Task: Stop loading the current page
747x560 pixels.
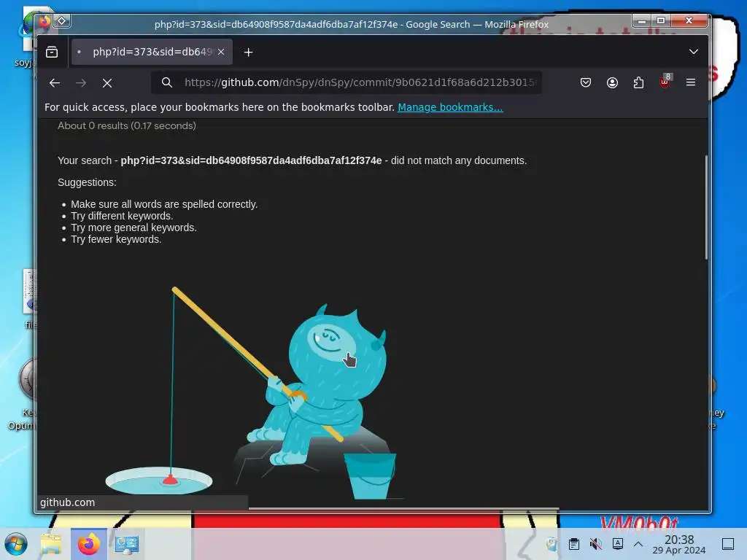Action: pyautogui.click(x=107, y=83)
